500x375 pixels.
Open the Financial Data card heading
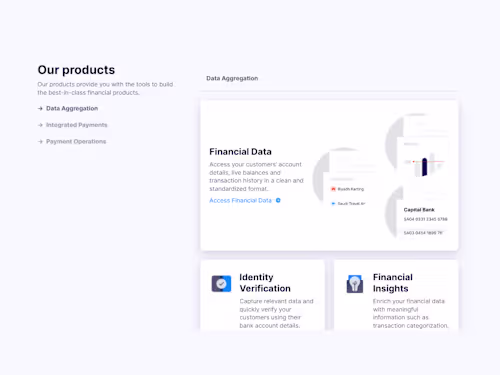click(240, 152)
